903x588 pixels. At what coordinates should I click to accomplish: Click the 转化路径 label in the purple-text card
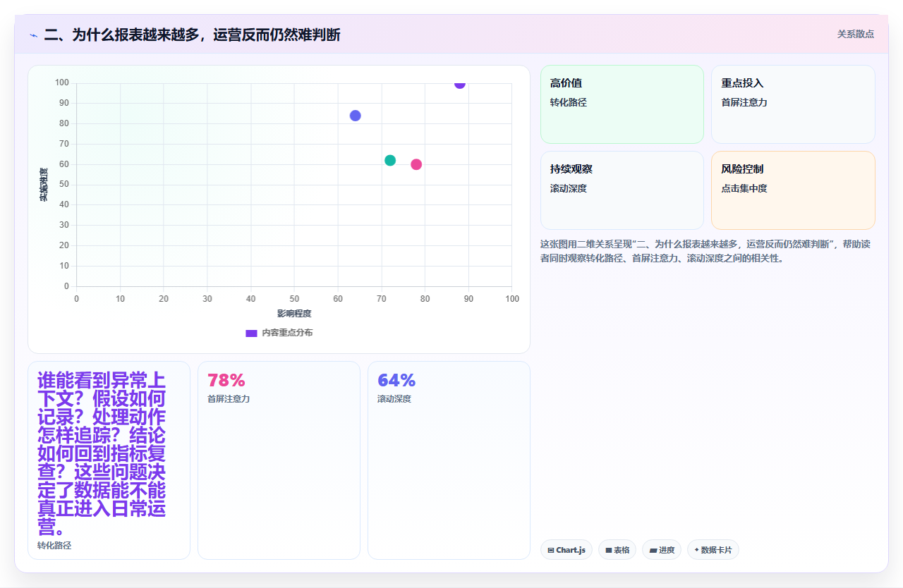54,546
